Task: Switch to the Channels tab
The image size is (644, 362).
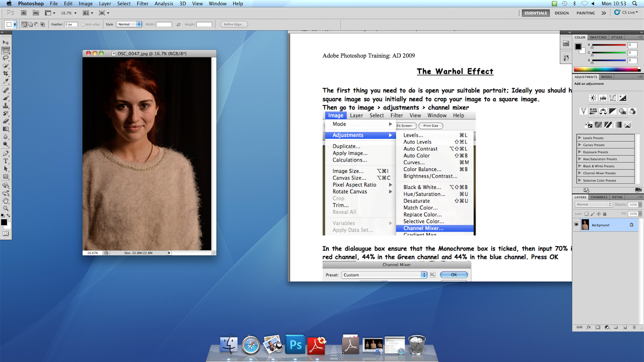Action: [x=599, y=197]
